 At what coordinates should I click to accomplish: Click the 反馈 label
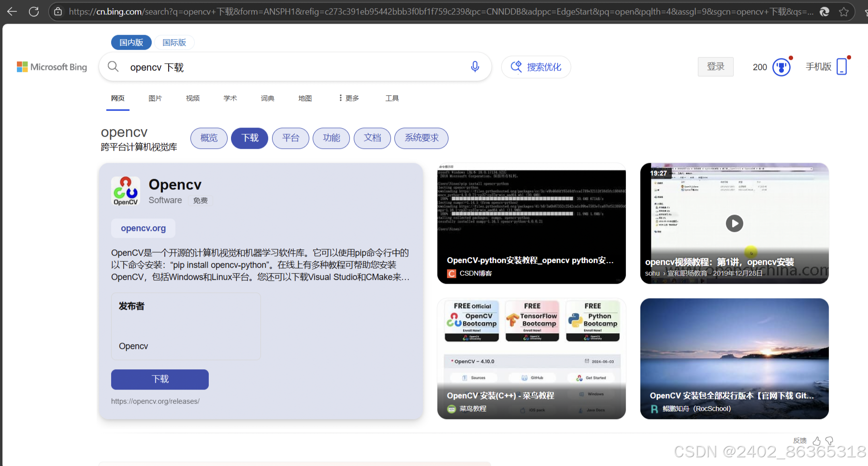tap(800, 441)
